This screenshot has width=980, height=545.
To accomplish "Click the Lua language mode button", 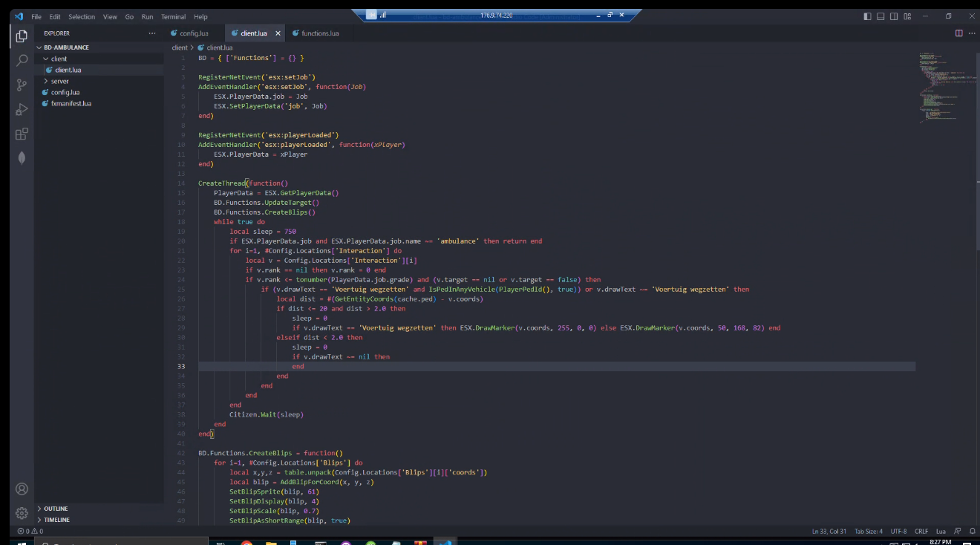I will (941, 531).
